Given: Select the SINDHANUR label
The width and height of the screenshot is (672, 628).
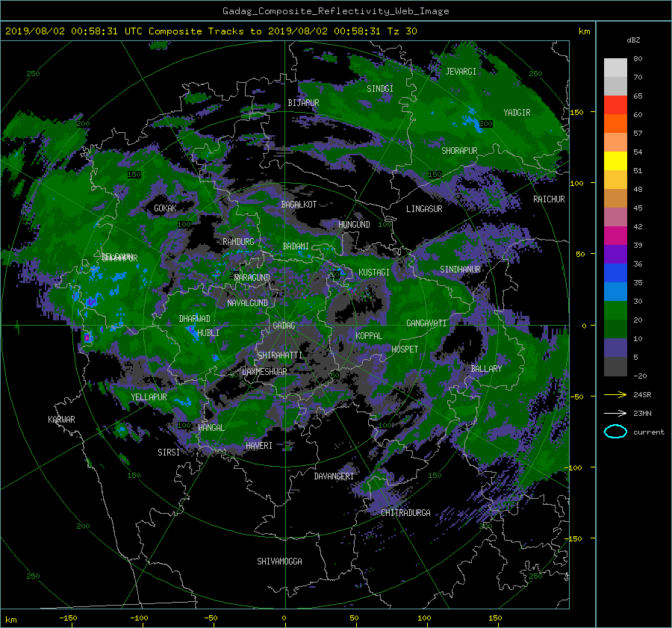Looking at the screenshot, I should pyautogui.click(x=460, y=270).
